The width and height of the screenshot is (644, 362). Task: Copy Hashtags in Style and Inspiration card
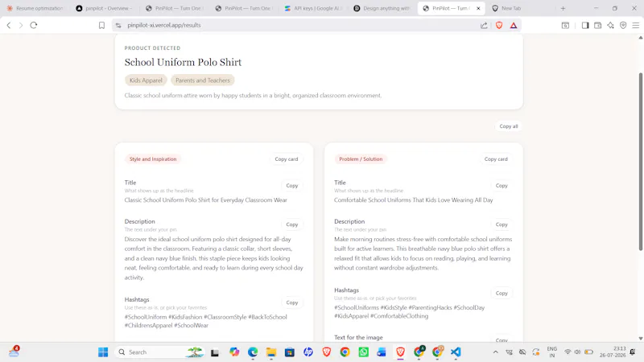[x=292, y=302]
